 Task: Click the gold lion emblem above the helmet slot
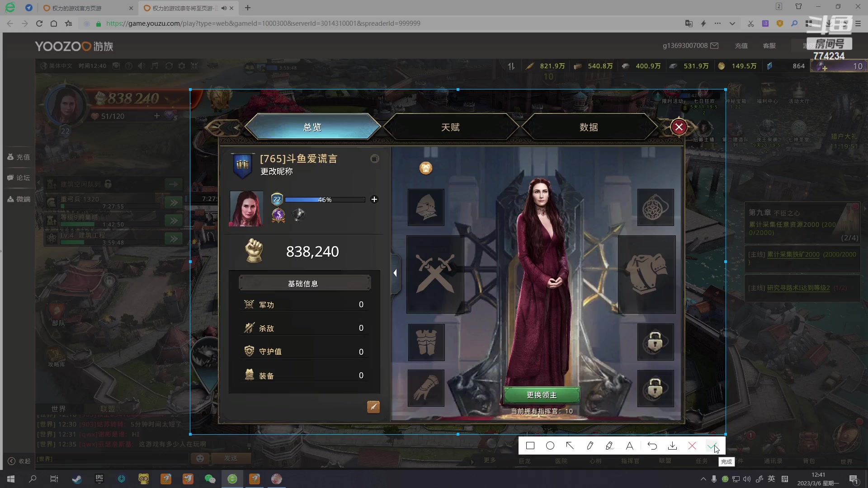pos(425,168)
